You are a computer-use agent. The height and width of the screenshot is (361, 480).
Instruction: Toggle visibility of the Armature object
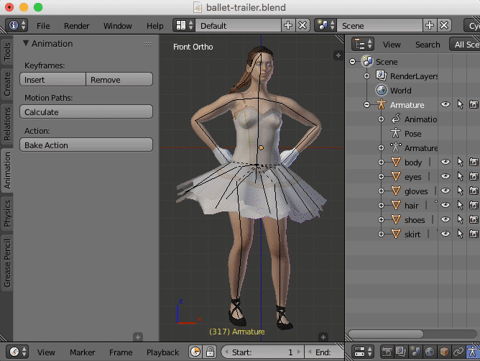pyautogui.click(x=445, y=104)
